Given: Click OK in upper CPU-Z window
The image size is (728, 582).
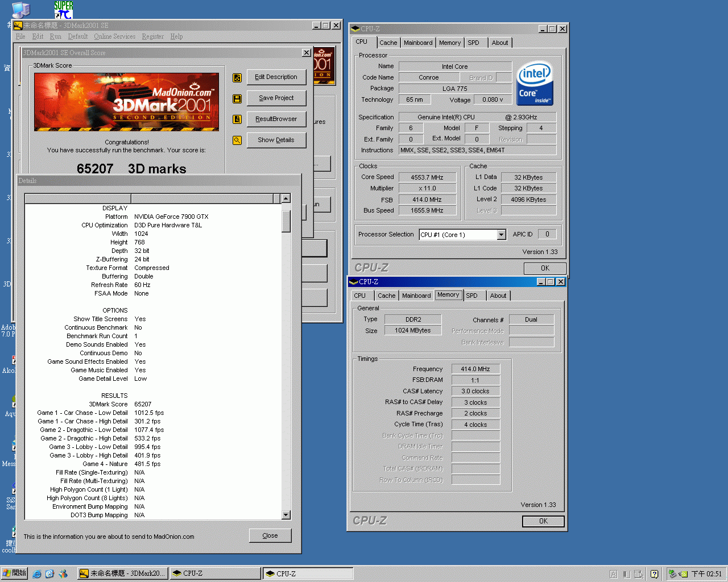Looking at the screenshot, I should point(545,268).
